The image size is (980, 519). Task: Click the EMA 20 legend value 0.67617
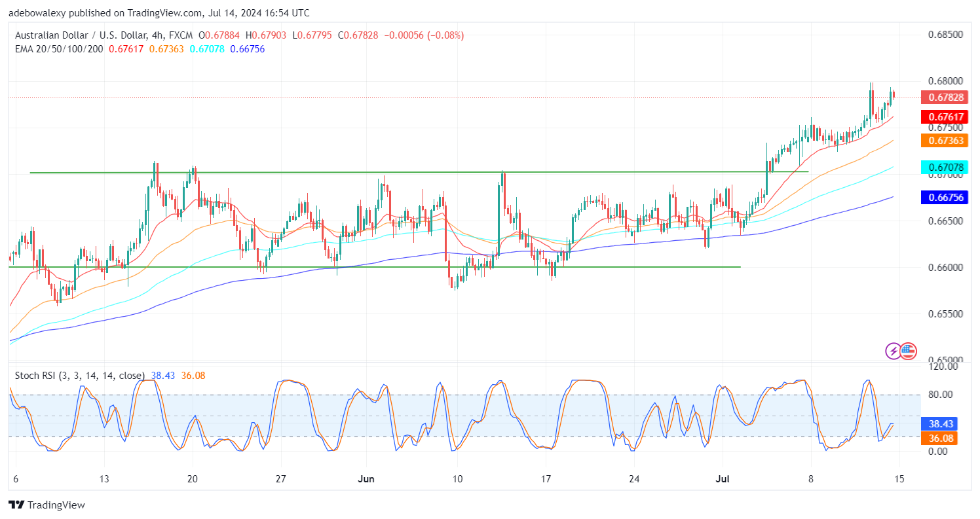pyautogui.click(x=127, y=48)
